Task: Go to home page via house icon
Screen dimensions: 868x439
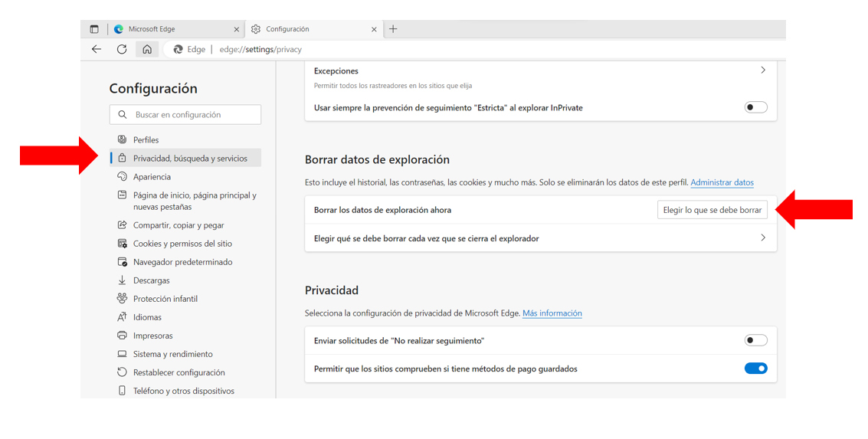Action: click(147, 49)
